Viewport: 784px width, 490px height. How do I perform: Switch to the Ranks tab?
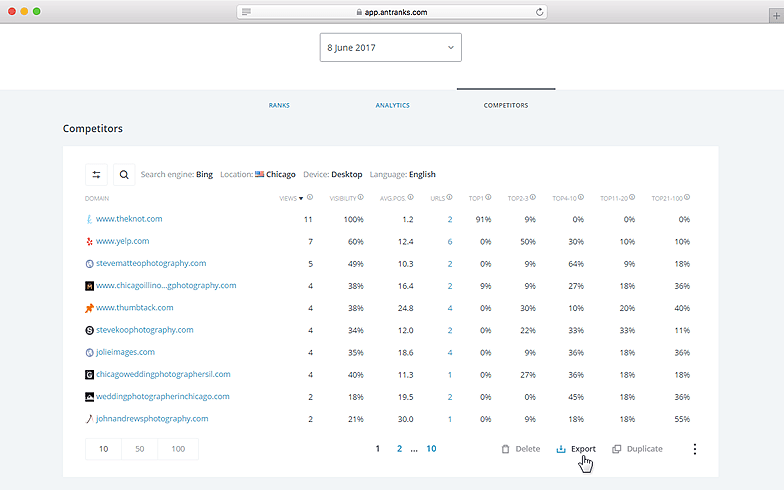pyautogui.click(x=279, y=105)
